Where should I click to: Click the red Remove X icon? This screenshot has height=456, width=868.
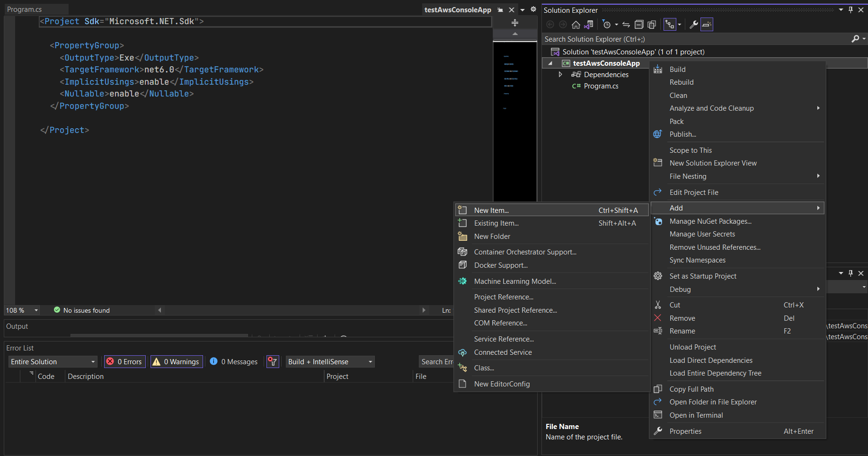click(658, 318)
